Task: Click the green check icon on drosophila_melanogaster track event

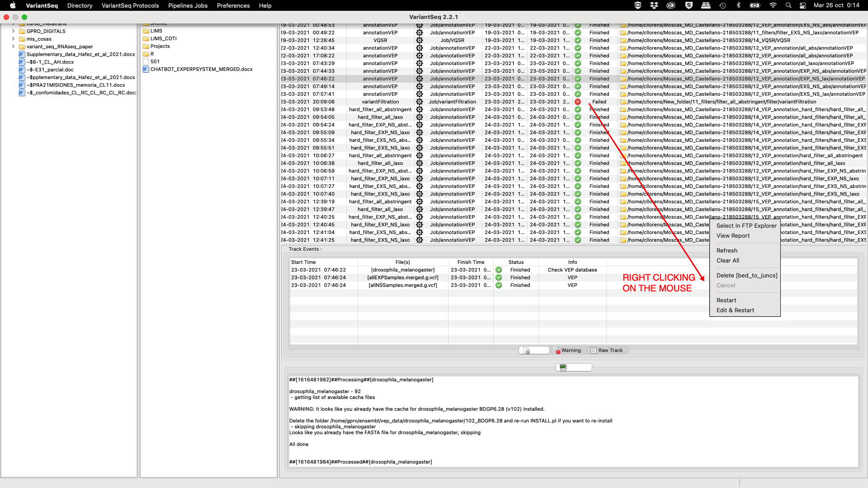Action: click(499, 270)
